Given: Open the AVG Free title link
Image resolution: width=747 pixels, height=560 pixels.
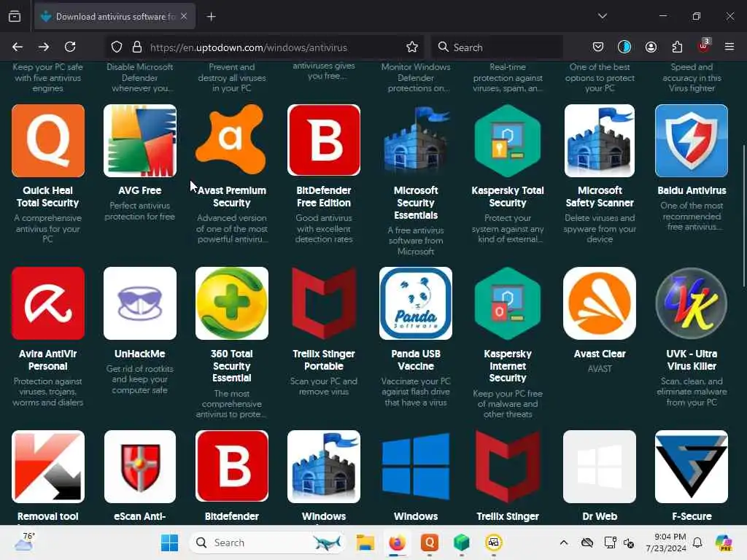Looking at the screenshot, I should click(x=139, y=190).
